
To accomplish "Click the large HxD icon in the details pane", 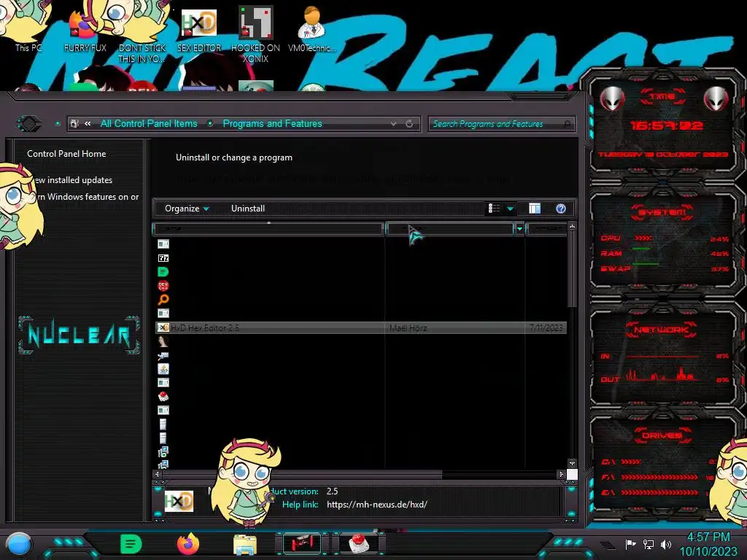I will coord(179,501).
